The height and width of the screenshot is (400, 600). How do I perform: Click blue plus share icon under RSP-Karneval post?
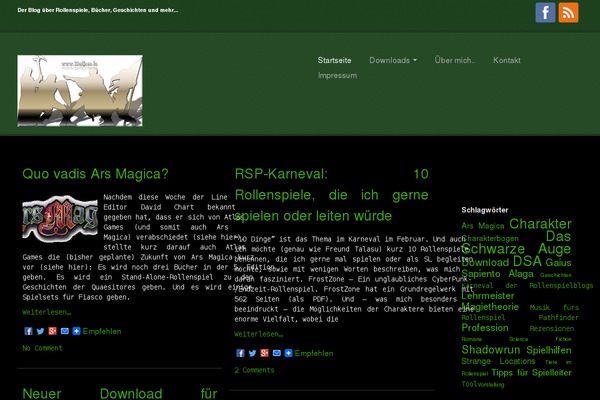pyautogui.click(x=289, y=353)
